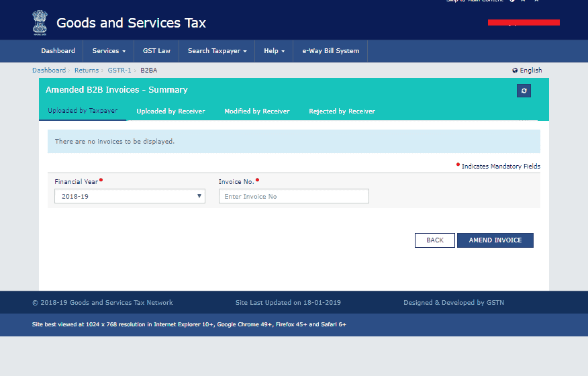Click inside the Invoice No. field
Viewport: 588px width, 376px height.
click(x=293, y=196)
